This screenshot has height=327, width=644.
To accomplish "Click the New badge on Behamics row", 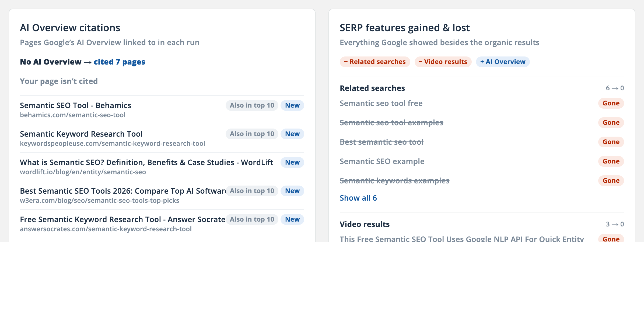I will pos(292,105).
